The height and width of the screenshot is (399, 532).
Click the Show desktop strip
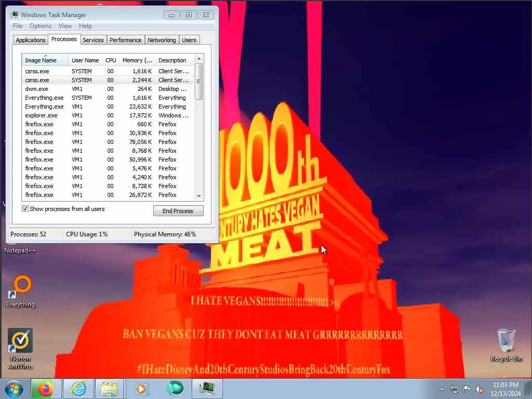tap(528, 389)
